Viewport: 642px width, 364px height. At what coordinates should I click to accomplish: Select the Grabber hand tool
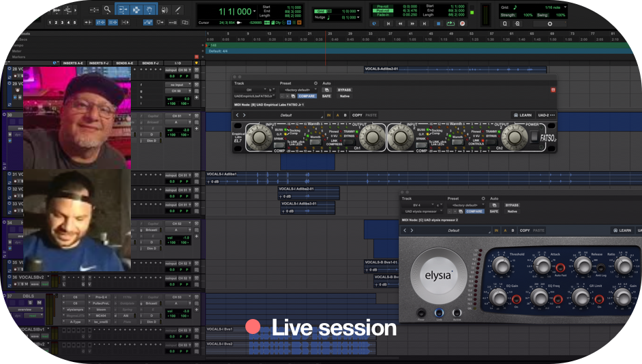point(149,10)
